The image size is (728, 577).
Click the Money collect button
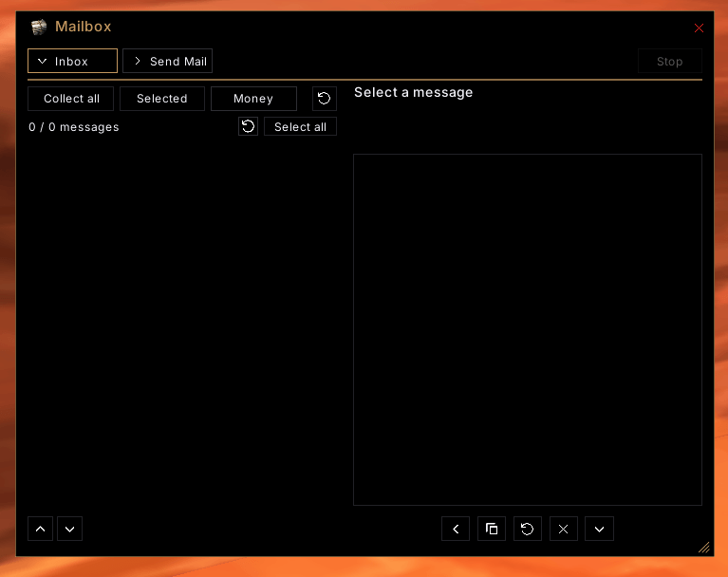tap(253, 99)
